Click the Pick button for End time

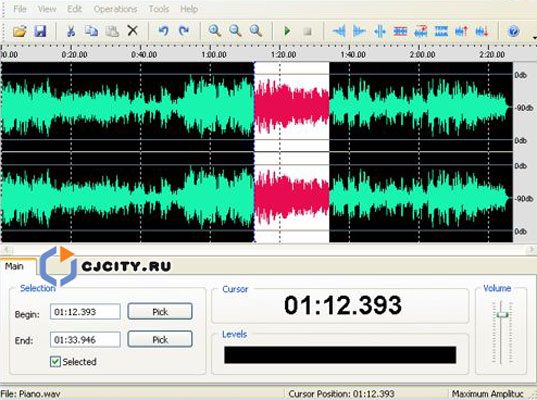pyautogui.click(x=160, y=339)
